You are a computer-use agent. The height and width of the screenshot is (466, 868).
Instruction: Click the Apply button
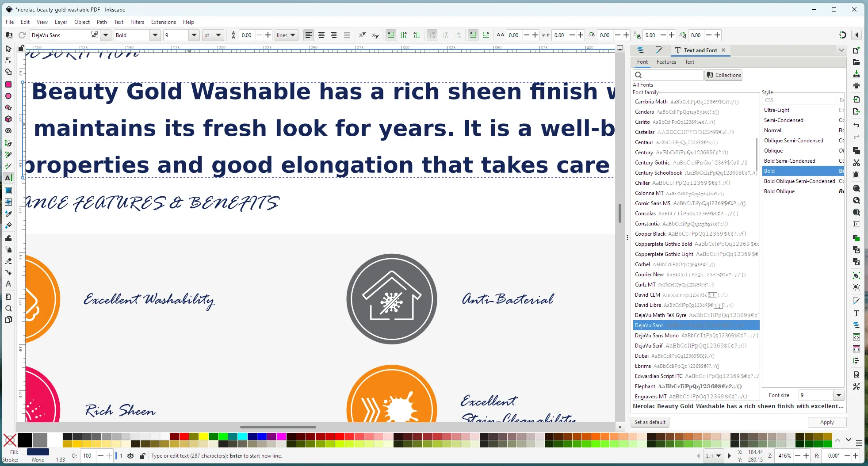(x=826, y=422)
